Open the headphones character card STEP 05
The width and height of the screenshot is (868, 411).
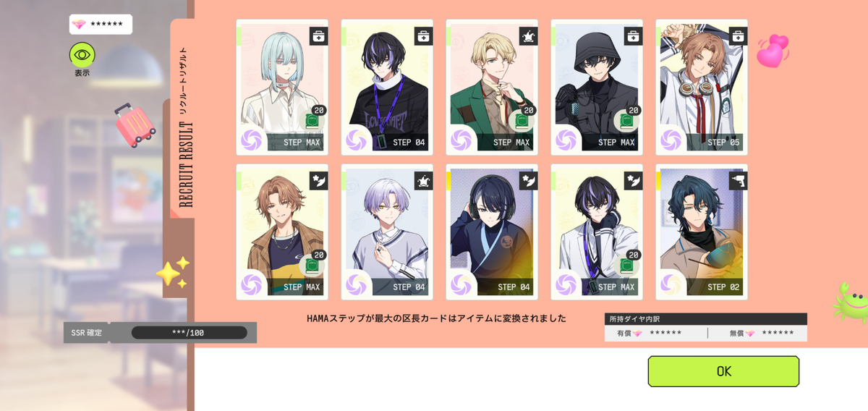(702, 87)
